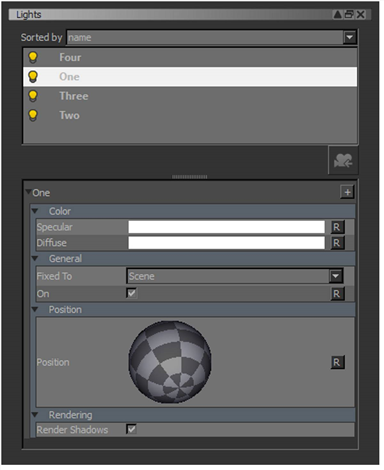Viewport: 384px width, 470px height.
Task: Toggle the On checkbox
Action: tap(132, 293)
